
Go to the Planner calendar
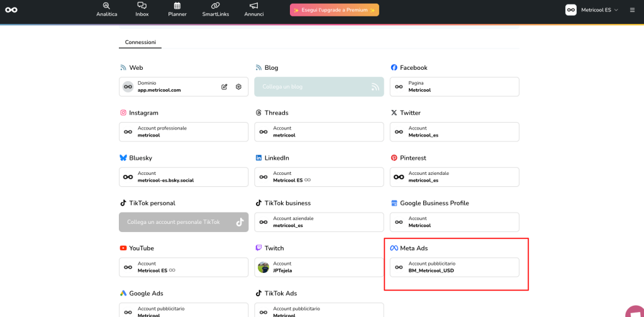point(177,9)
